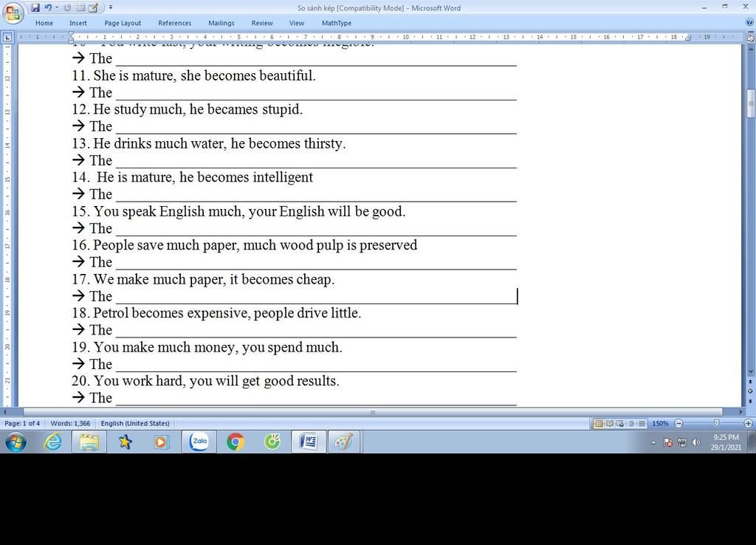Open Windows Explorer from the taskbar
Viewport: 756px width, 545px height.
[x=89, y=442]
